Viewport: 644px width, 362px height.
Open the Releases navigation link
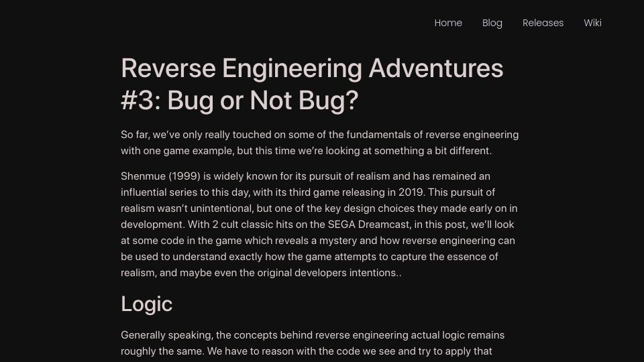[x=543, y=23]
